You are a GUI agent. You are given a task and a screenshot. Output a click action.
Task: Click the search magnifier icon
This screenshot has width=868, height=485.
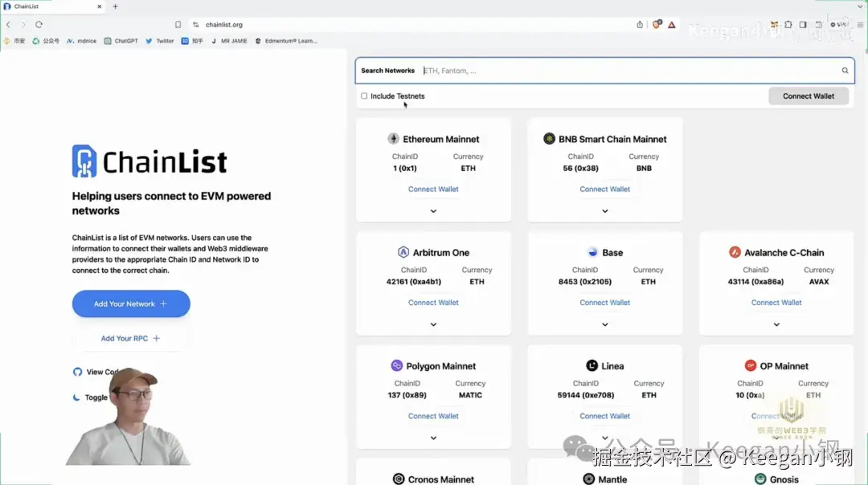(x=845, y=70)
